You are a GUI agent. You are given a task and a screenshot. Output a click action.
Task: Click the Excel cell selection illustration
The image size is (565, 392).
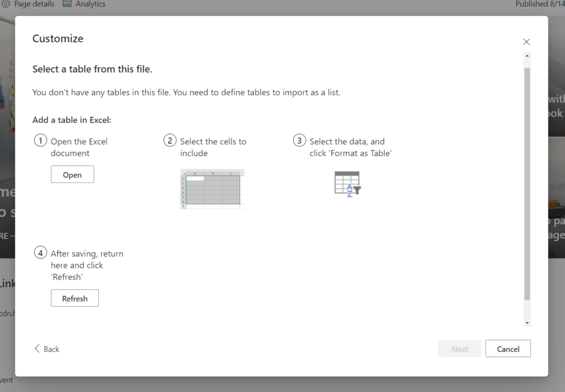212,189
